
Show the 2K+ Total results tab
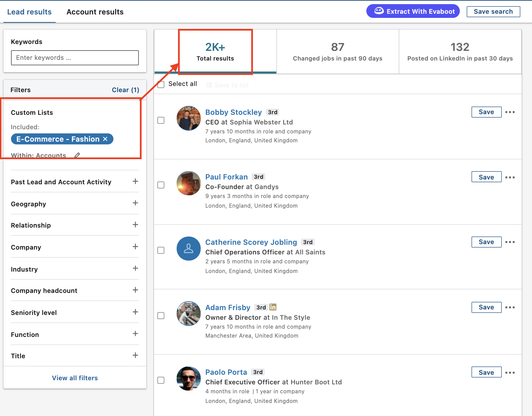(x=215, y=52)
